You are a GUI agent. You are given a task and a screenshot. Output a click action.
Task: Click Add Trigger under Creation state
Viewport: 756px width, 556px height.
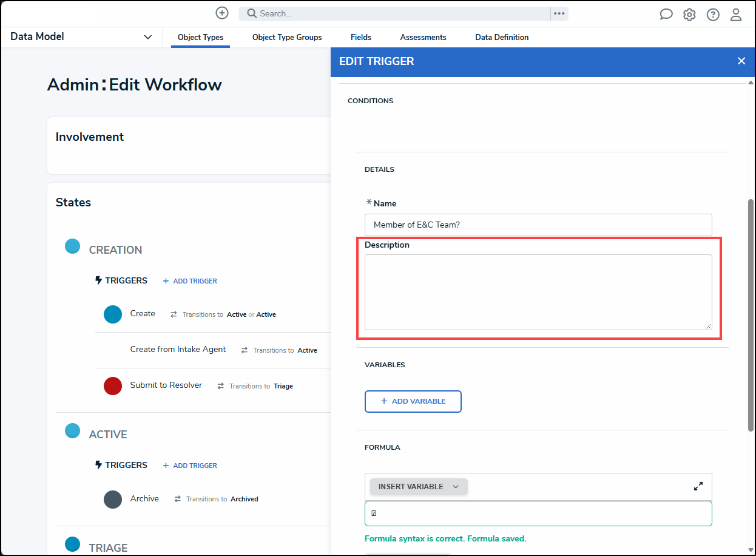190,281
